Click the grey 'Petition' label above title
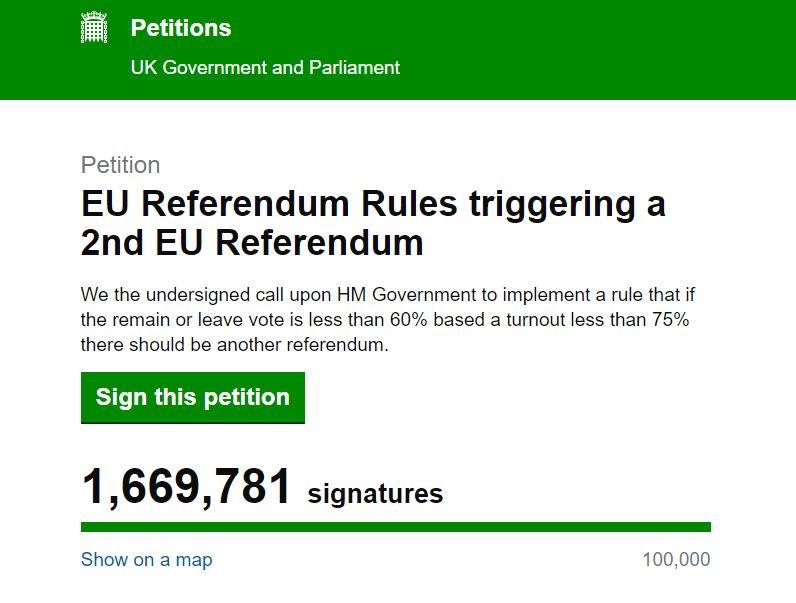This screenshot has height=603, width=796. (120, 165)
